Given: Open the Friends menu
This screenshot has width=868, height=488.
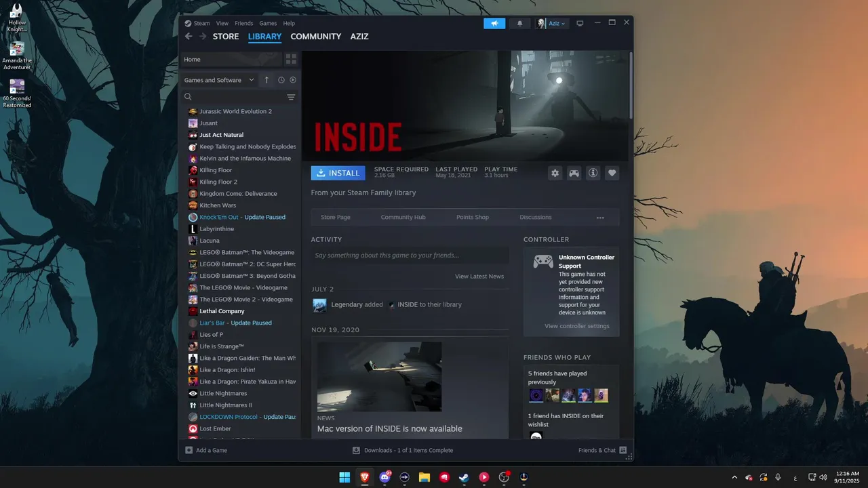Looking at the screenshot, I should [243, 23].
